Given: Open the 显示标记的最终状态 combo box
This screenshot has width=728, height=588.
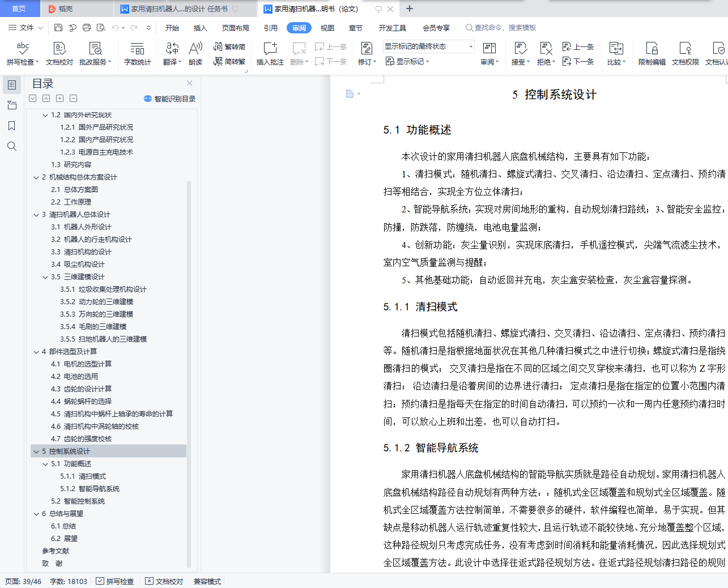Looking at the screenshot, I should 429,46.
